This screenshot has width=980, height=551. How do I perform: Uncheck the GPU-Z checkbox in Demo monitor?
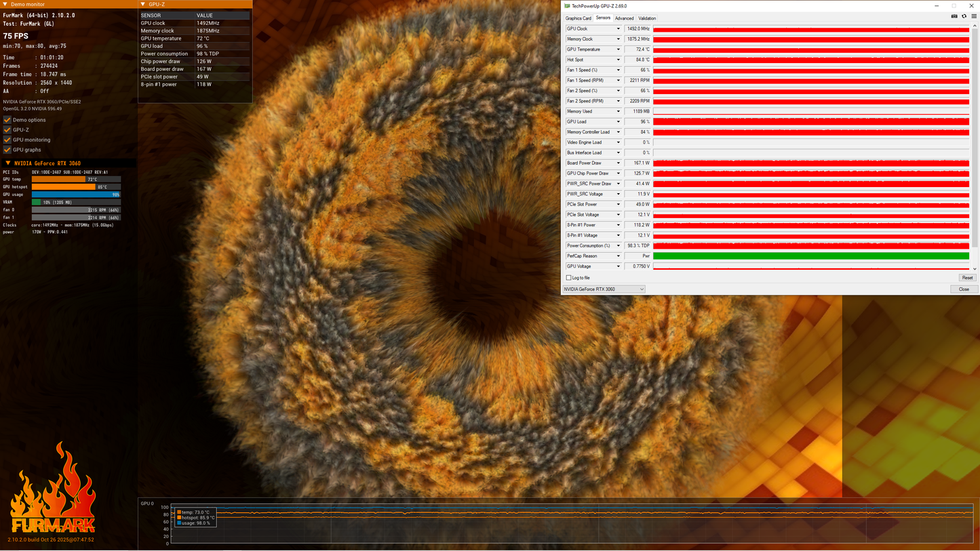coord(7,129)
